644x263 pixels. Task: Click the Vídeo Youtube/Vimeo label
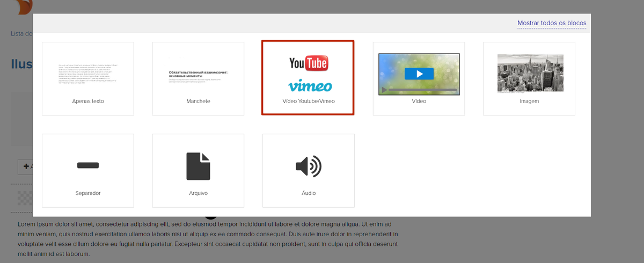click(x=308, y=101)
